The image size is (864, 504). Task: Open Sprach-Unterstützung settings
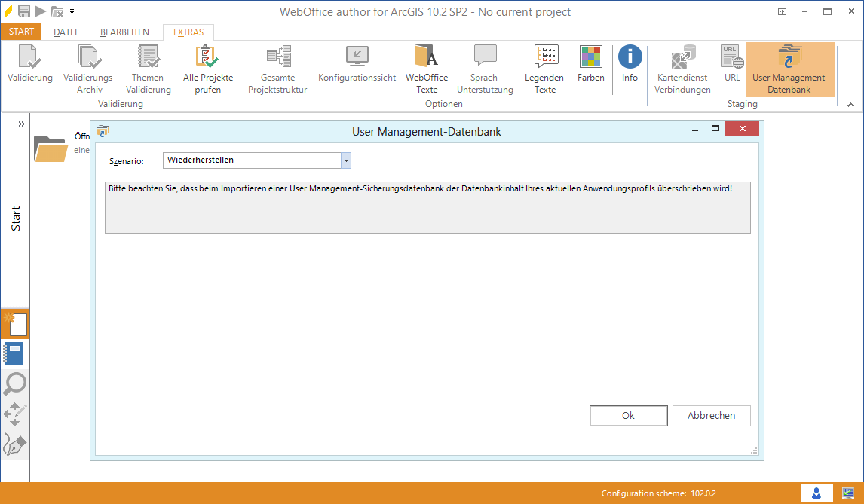pyautogui.click(x=485, y=66)
